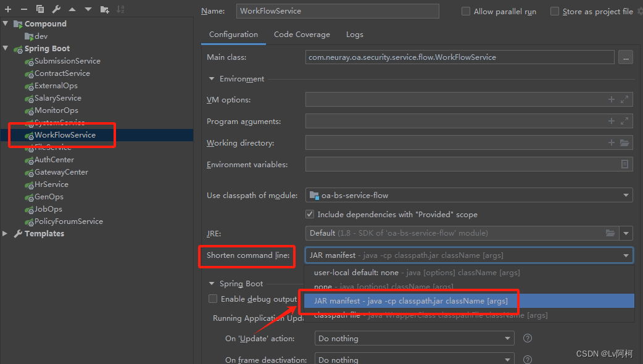Remove the selected configuration
The image size is (643, 364).
tap(24, 9)
